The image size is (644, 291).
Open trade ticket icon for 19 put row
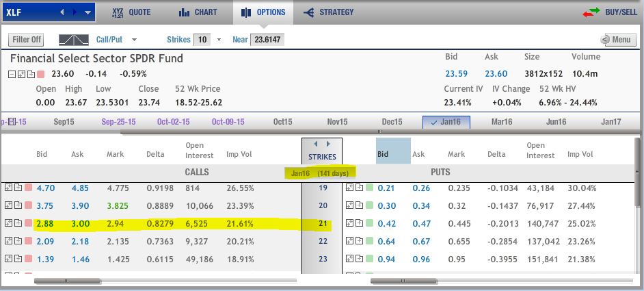tap(349, 188)
